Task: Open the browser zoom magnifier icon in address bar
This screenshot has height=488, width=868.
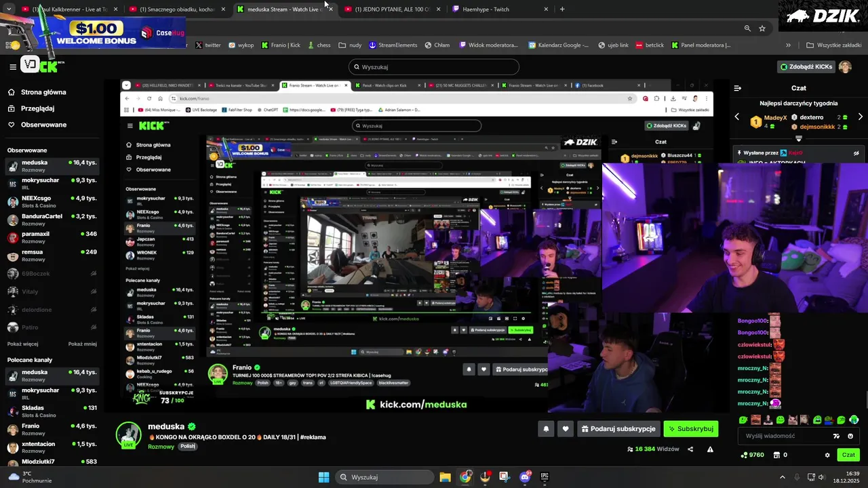Action: click(x=747, y=28)
